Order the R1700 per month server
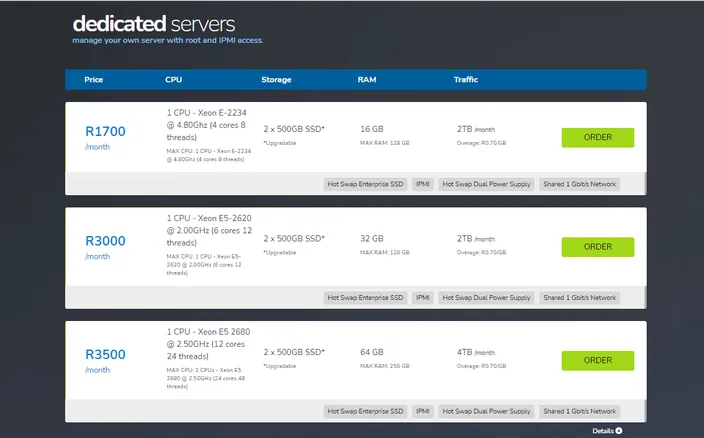The height and width of the screenshot is (438, 704). pyautogui.click(x=598, y=137)
